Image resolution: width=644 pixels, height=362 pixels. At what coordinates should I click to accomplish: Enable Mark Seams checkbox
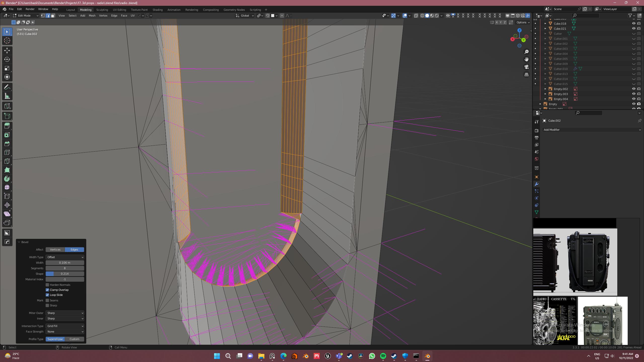pyautogui.click(x=47, y=300)
